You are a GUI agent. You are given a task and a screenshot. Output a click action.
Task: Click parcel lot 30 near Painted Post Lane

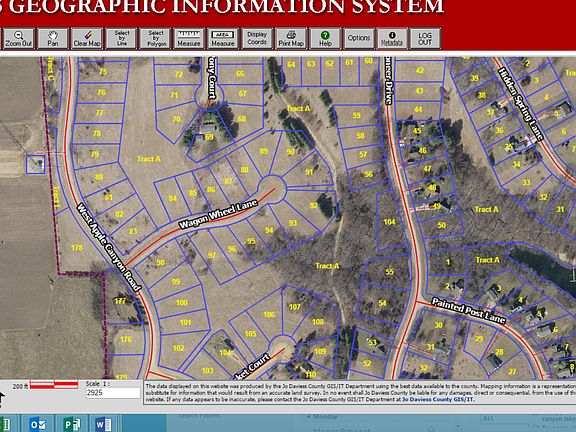pos(439,325)
